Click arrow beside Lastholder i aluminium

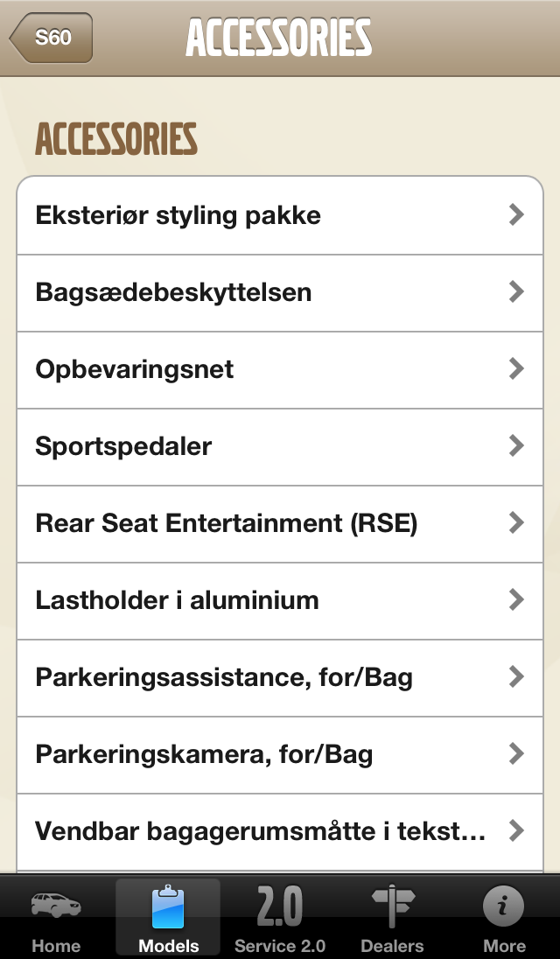pos(516,600)
